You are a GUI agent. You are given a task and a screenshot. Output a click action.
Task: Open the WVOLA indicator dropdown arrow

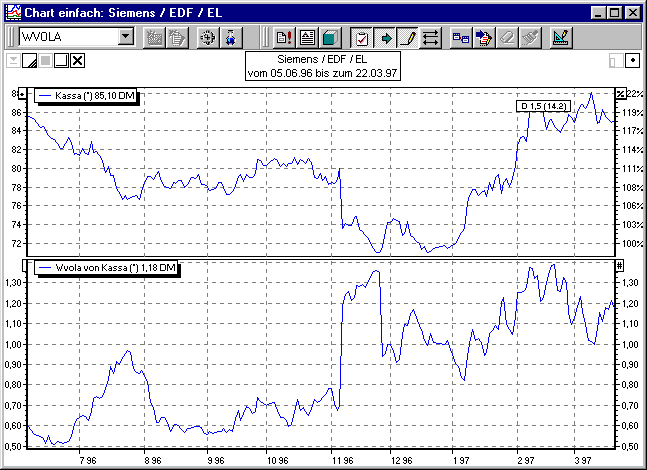point(126,37)
